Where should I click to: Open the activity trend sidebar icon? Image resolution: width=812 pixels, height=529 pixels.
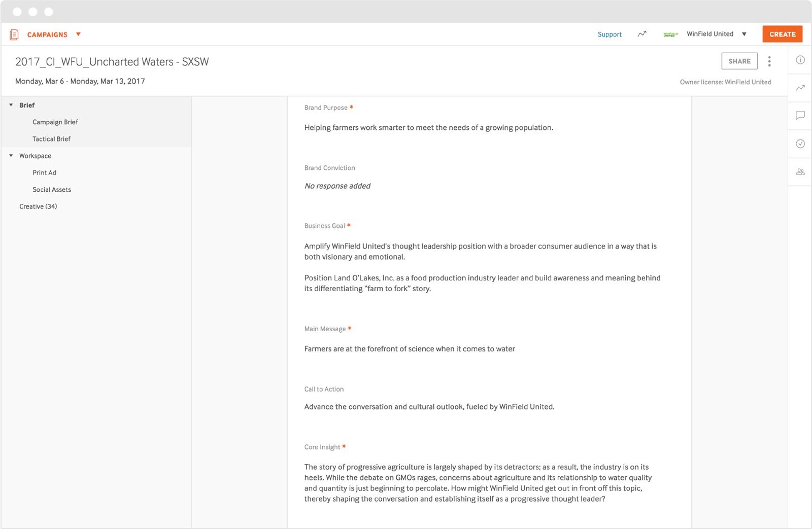tap(800, 88)
